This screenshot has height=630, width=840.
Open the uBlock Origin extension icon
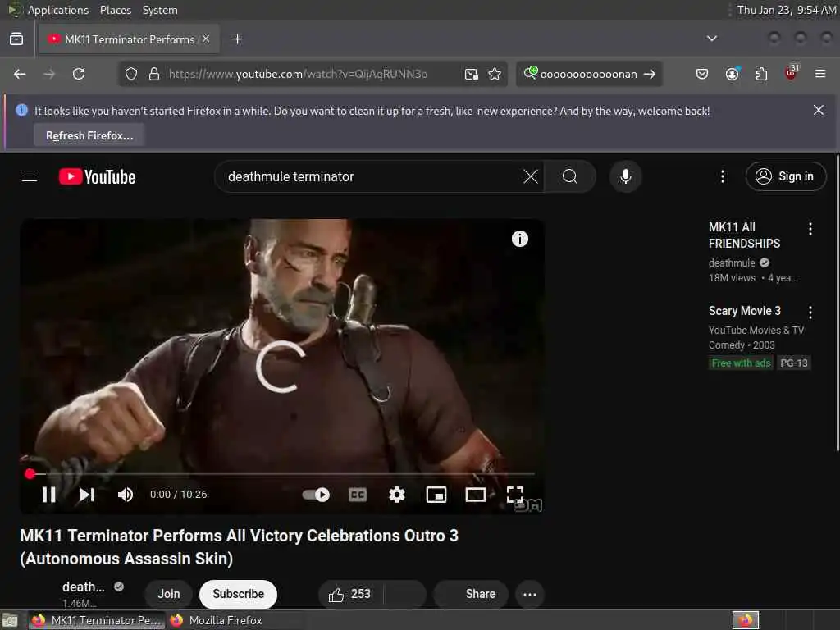click(x=791, y=74)
